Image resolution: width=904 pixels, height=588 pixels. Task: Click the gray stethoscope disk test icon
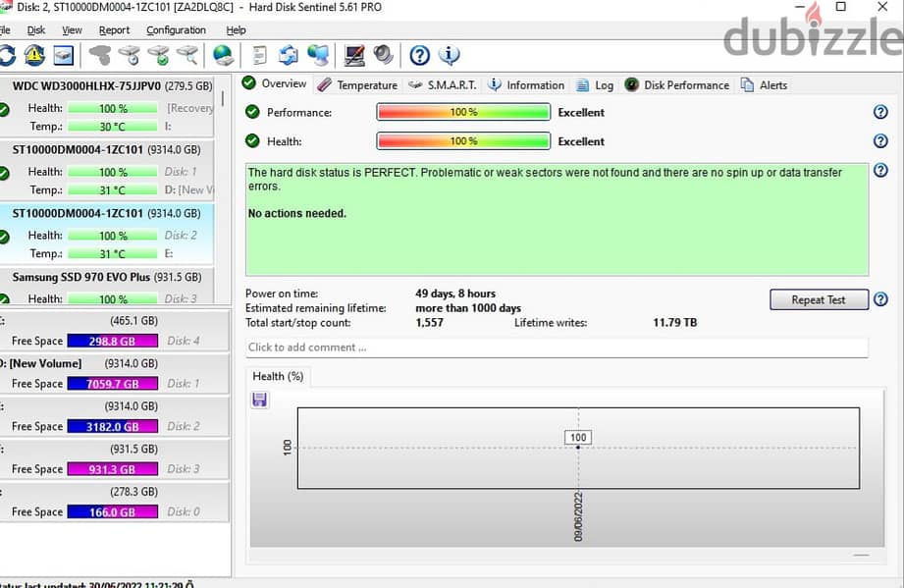pyautogui.click(x=100, y=55)
